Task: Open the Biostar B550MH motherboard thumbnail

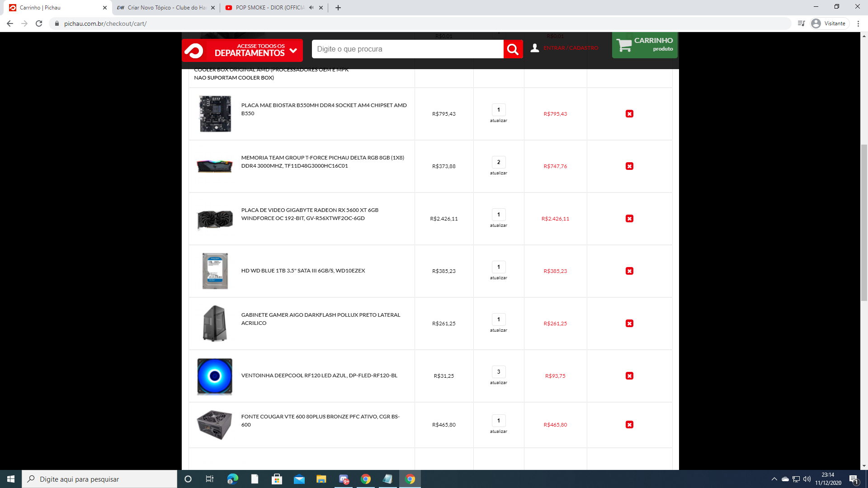Action: (x=215, y=114)
